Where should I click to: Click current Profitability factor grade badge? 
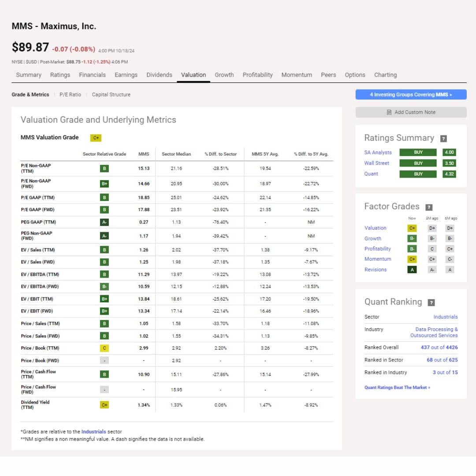tap(412, 249)
